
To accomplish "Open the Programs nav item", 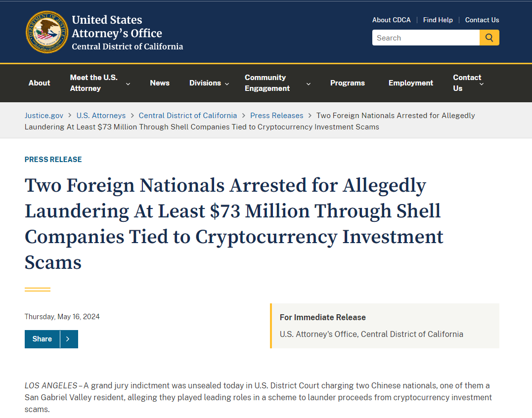I will pyautogui.click(x=348, y=83).
